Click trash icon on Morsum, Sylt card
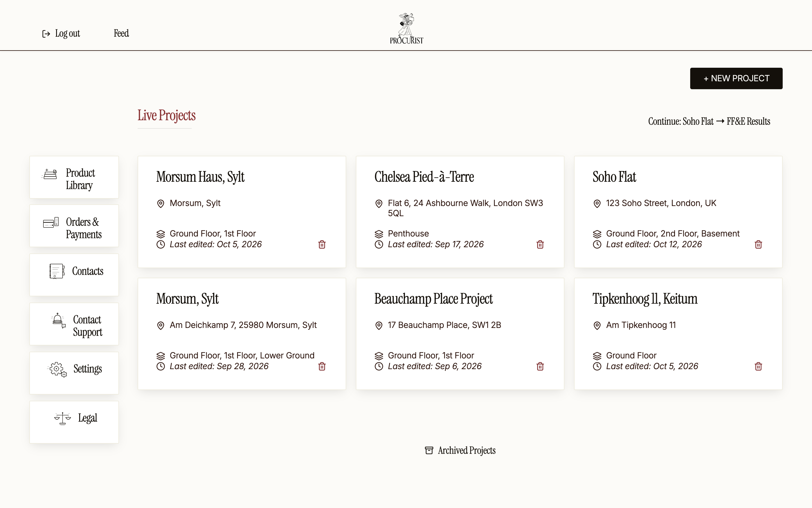This screenshot has height=508, width=812. coord(322,366)
